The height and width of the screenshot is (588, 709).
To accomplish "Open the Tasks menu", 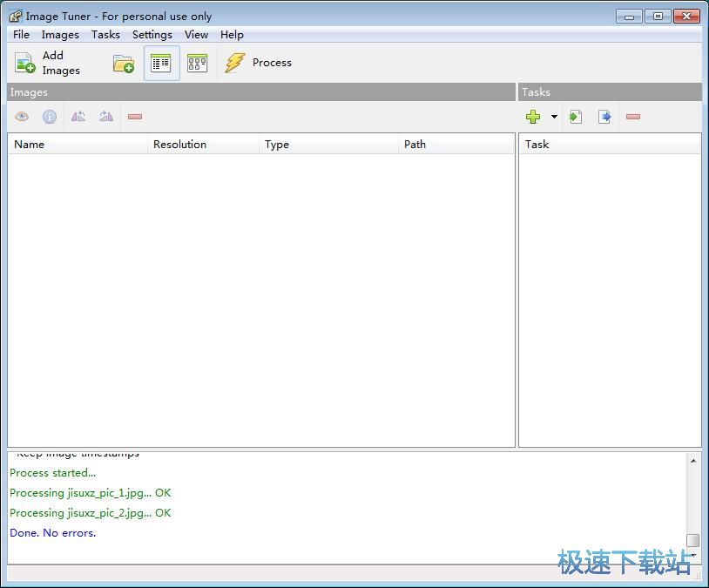I will (105, 35).
